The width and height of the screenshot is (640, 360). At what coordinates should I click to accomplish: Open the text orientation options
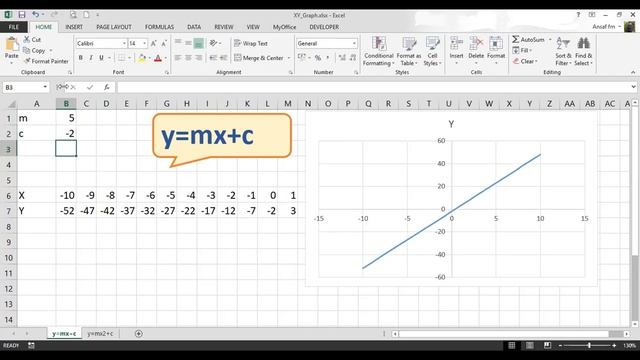pos(215,42)
